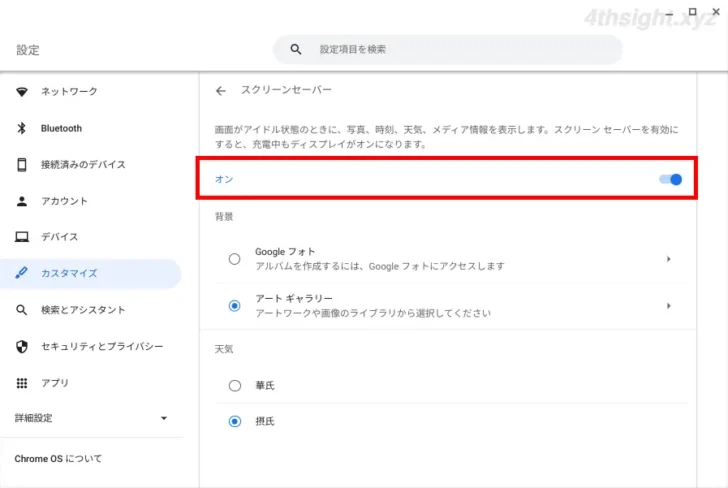This screenshot has height=488, width=728.
Task: Click the Bluetooth icon in sidebar
Action: (x=21, y=128)
